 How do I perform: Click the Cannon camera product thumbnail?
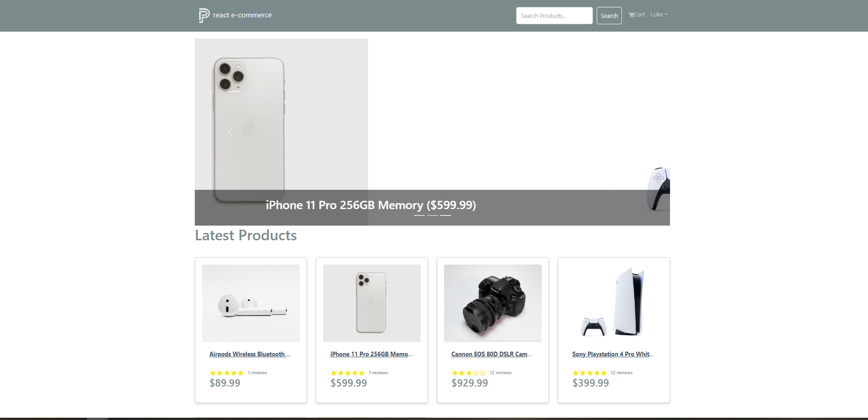(x=493, y=303)
